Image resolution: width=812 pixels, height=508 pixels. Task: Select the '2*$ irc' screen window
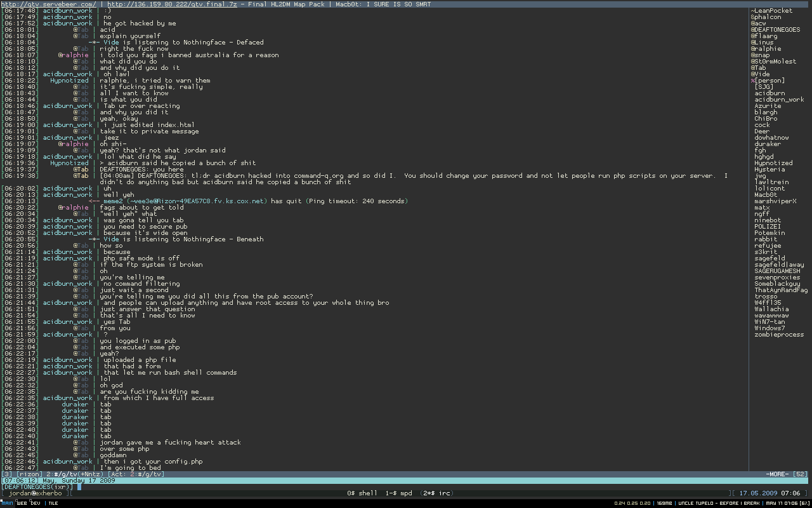click(x=436, y=493)
